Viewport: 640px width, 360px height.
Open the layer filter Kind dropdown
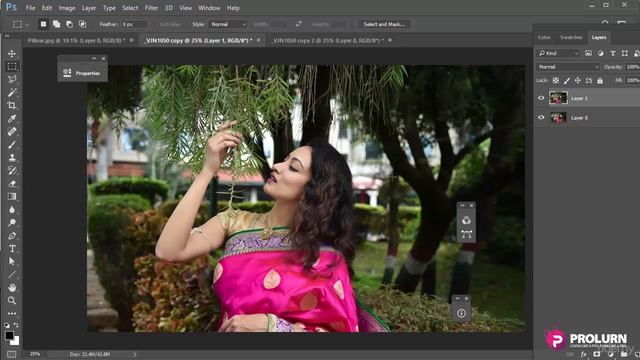(x=558, y=53)
